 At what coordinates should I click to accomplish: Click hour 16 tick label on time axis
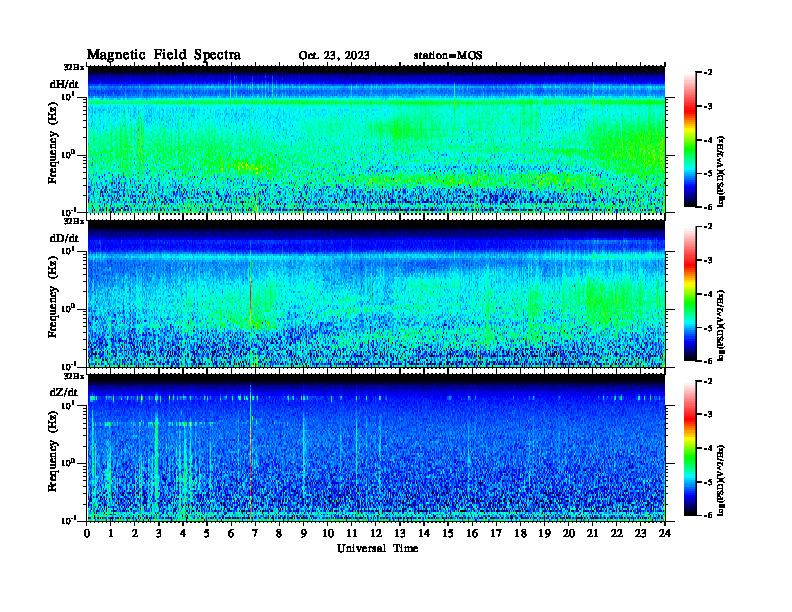(472, 533)
